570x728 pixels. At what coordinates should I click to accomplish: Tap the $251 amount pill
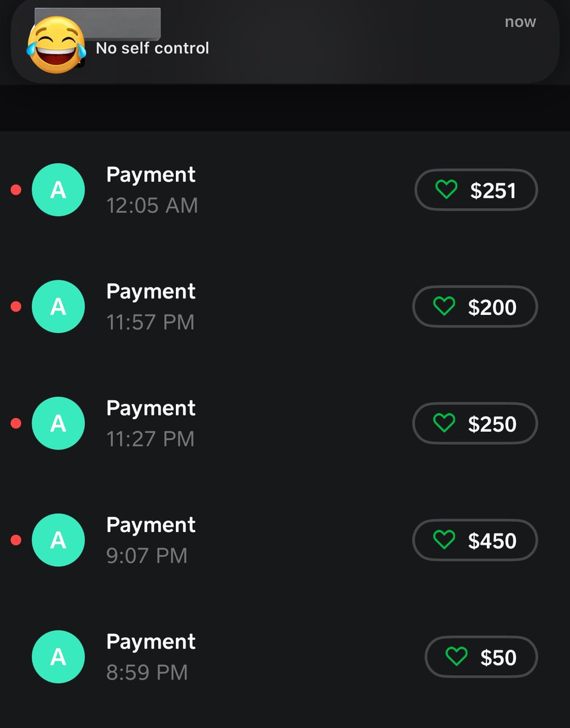(476, 190)
